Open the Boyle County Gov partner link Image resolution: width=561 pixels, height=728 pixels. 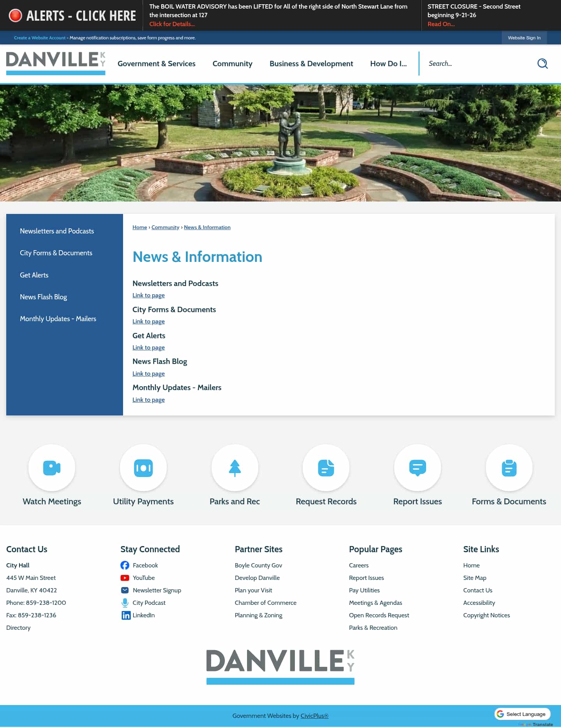coord(258,565)
